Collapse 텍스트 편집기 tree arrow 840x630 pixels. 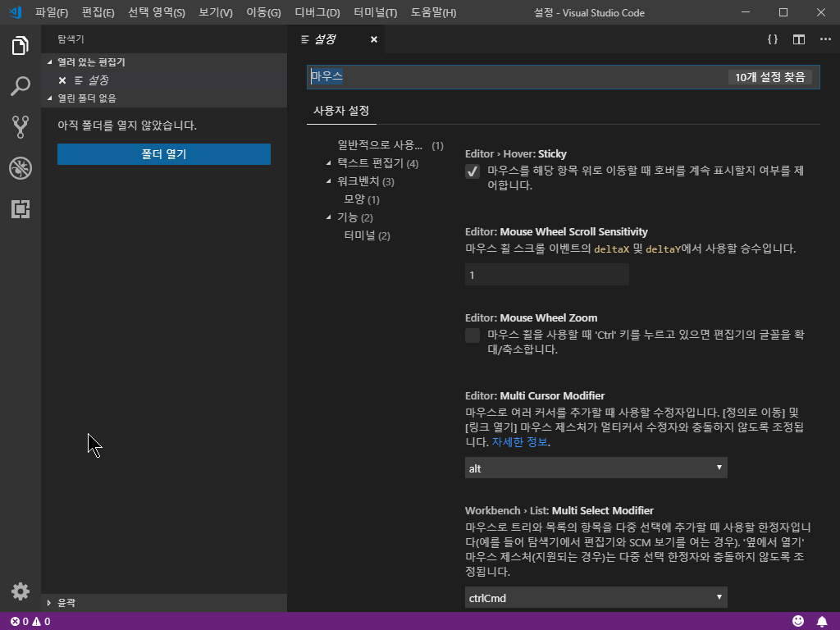pos(328,163)
